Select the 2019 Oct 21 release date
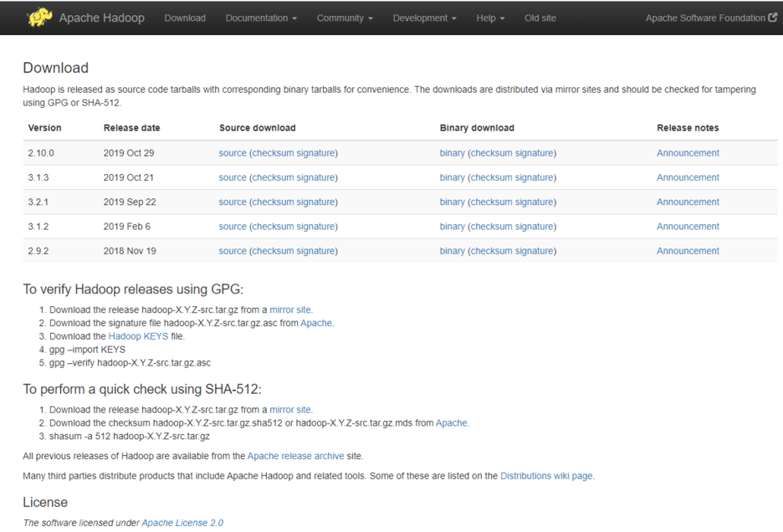The image size is (783, 532). point(128,177)
